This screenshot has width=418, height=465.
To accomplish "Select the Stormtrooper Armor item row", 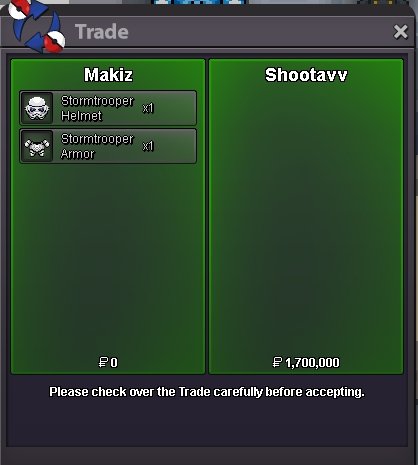I will pos(108,146).
